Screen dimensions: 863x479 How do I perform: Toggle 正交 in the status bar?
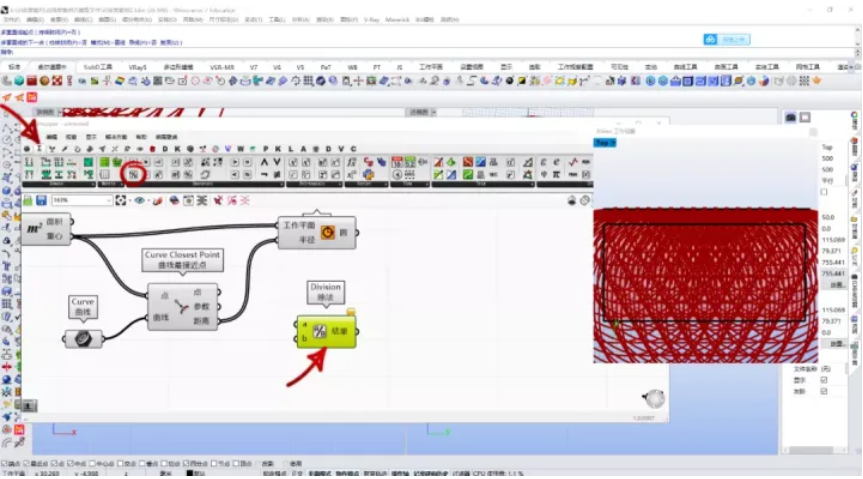(x=297, y=473)
